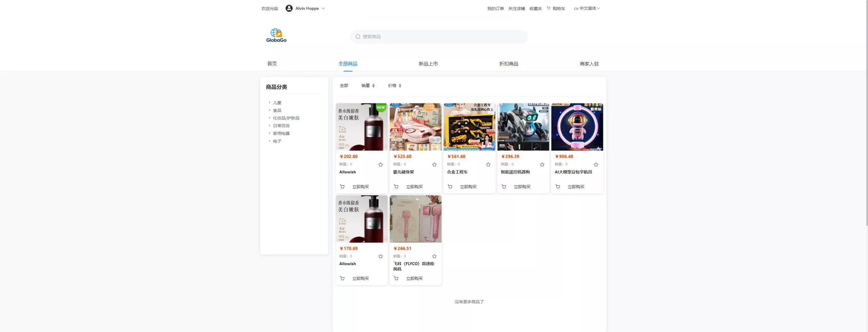The height and width of the screenshot is (332, 868).
Task: Star the Allowish ¥170.69 product
Action: 380,257
